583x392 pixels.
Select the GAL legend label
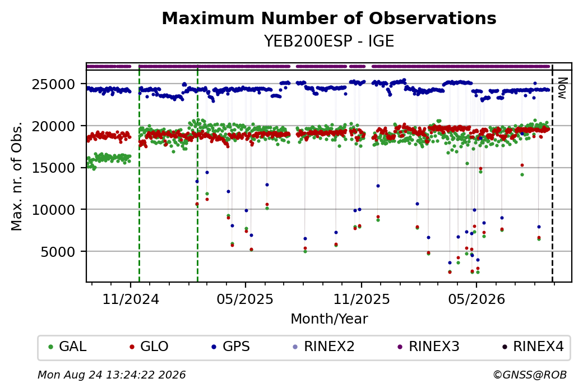[x=72, y=347]
